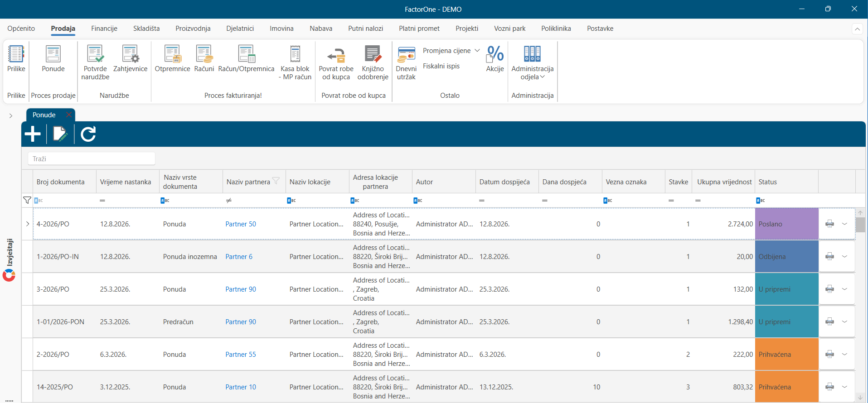This screenshot has height=403, width=868.
Task: Print the document 4-2026/PO
Action: point(829,224)
